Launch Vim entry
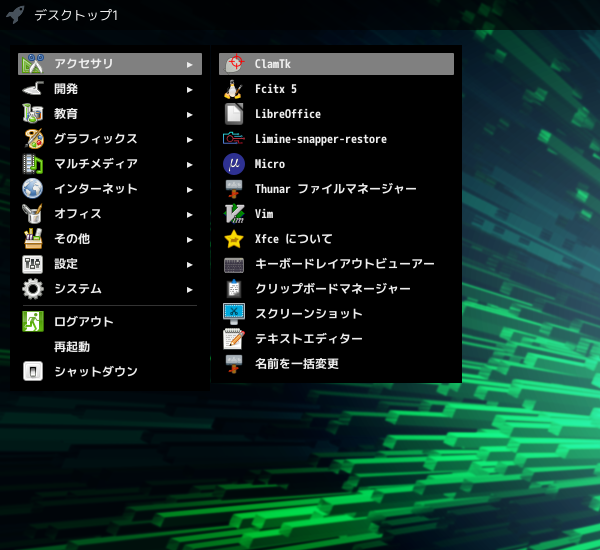 pyautogui.click(x=336, y=214)
